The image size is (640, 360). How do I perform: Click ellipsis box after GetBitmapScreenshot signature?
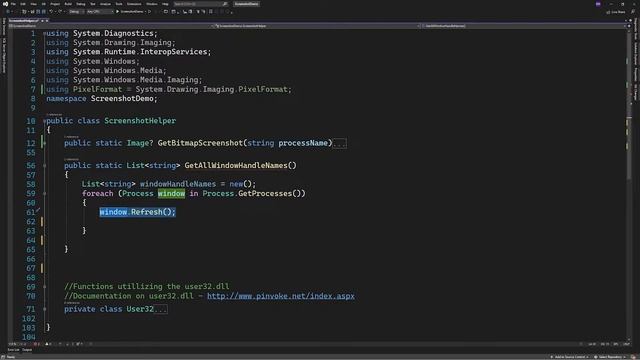(340, 143)
